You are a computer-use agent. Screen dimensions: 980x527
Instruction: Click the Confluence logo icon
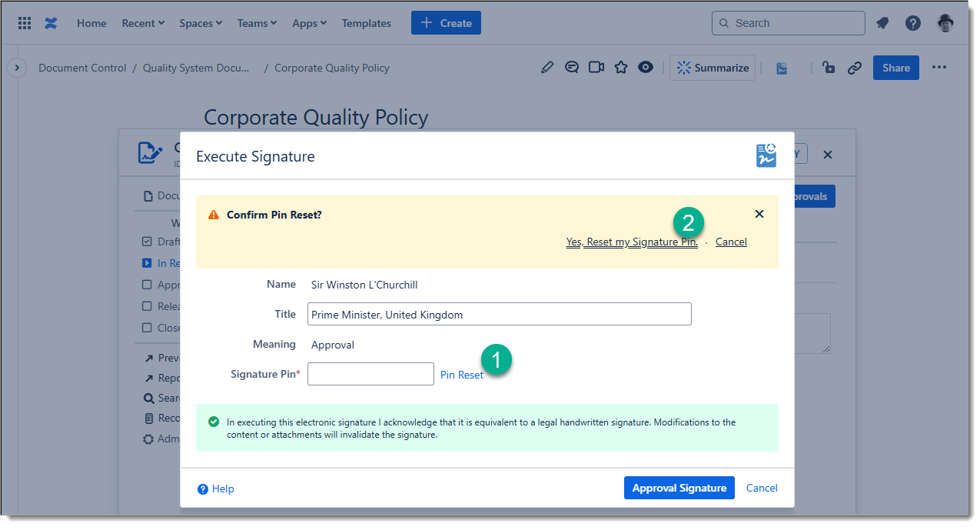[x=51, y=23]
